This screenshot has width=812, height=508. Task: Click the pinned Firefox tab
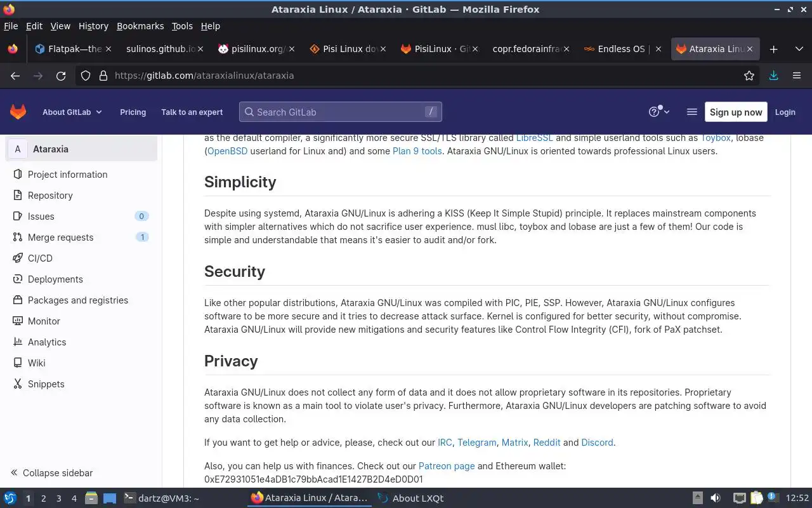tap(13, 49)
